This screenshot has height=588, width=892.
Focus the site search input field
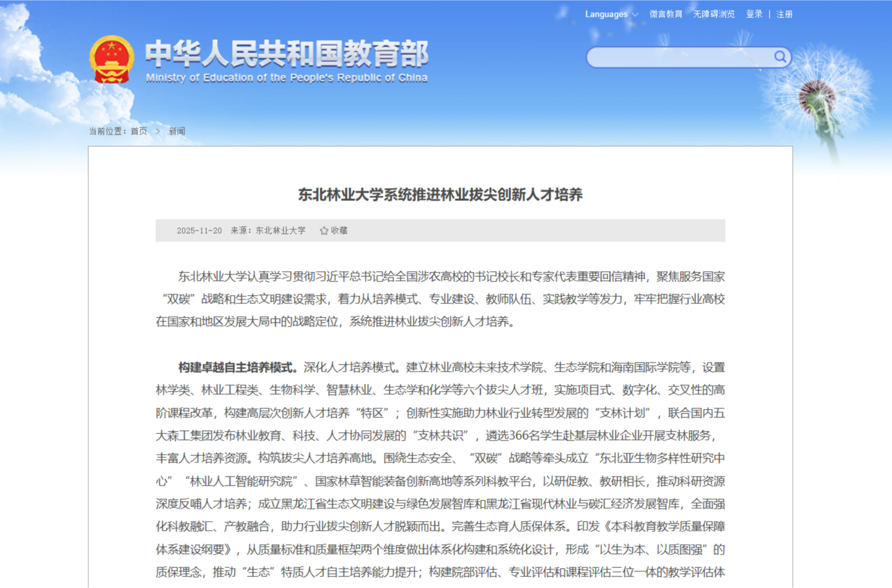(x=680, y=57)
